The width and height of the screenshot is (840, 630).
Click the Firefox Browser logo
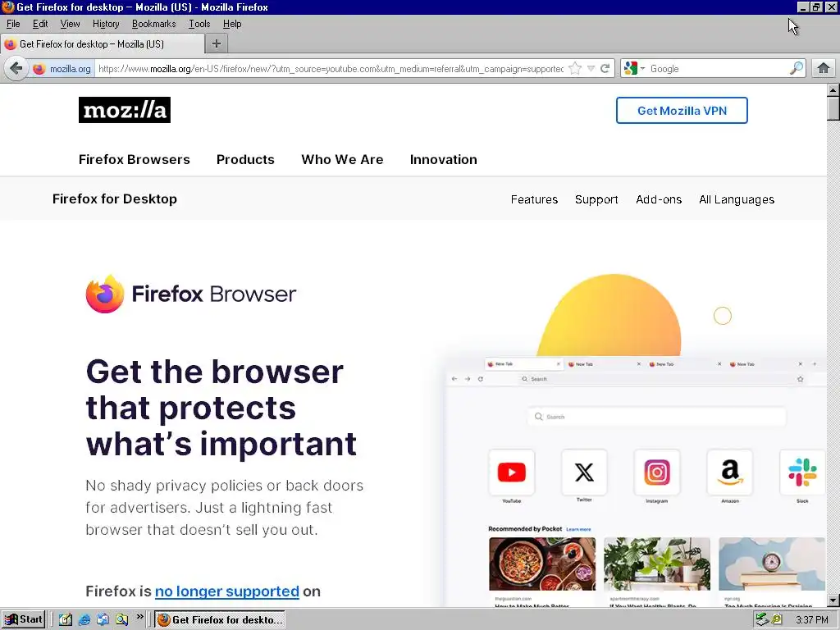[190, 294]
